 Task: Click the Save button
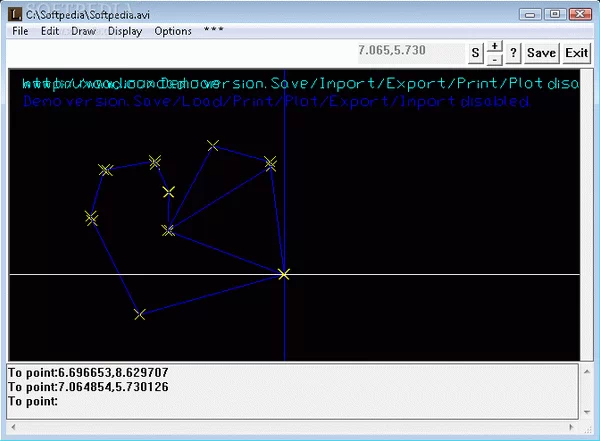541,53
